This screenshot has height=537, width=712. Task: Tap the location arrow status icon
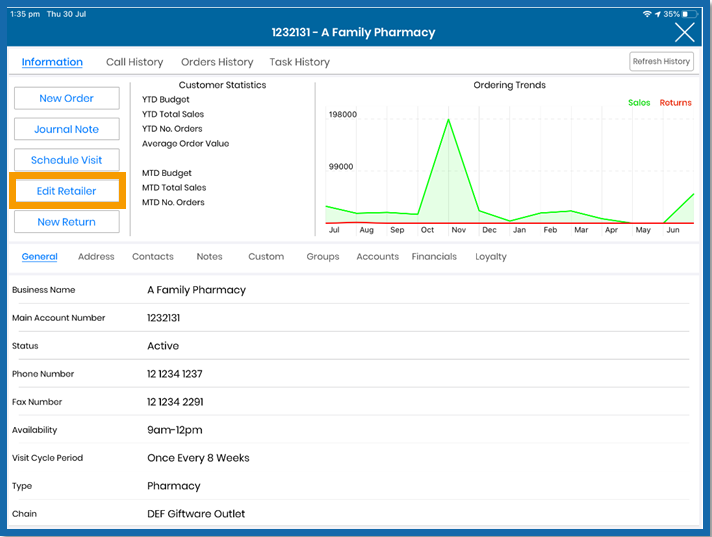click(658, 14)
